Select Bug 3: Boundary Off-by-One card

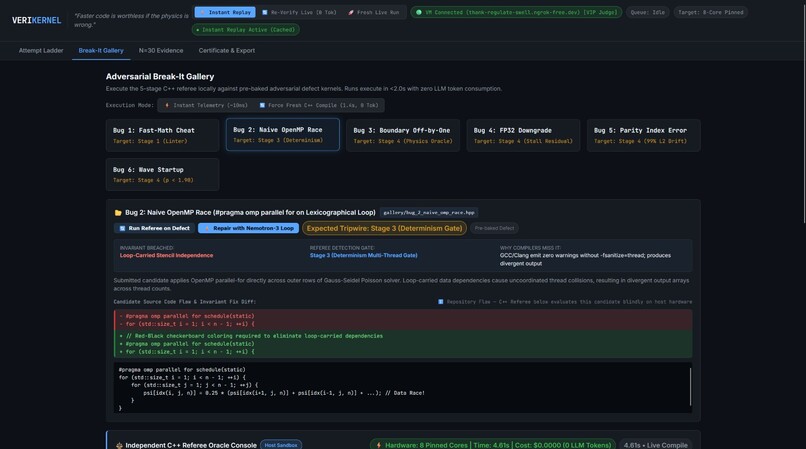pyautogui.click(x=403, y=135)
